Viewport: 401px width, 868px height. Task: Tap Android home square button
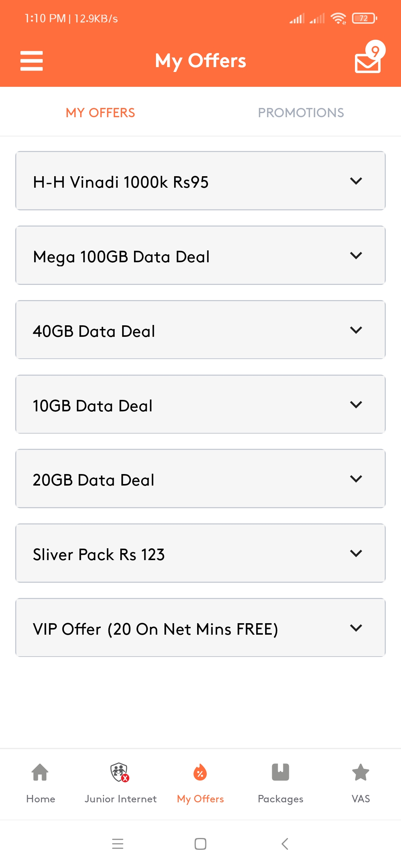200,844
